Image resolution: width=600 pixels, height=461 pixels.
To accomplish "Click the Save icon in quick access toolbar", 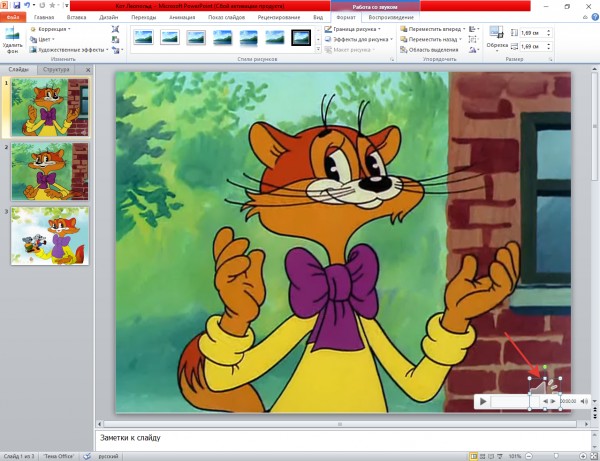I will [16, 5].
